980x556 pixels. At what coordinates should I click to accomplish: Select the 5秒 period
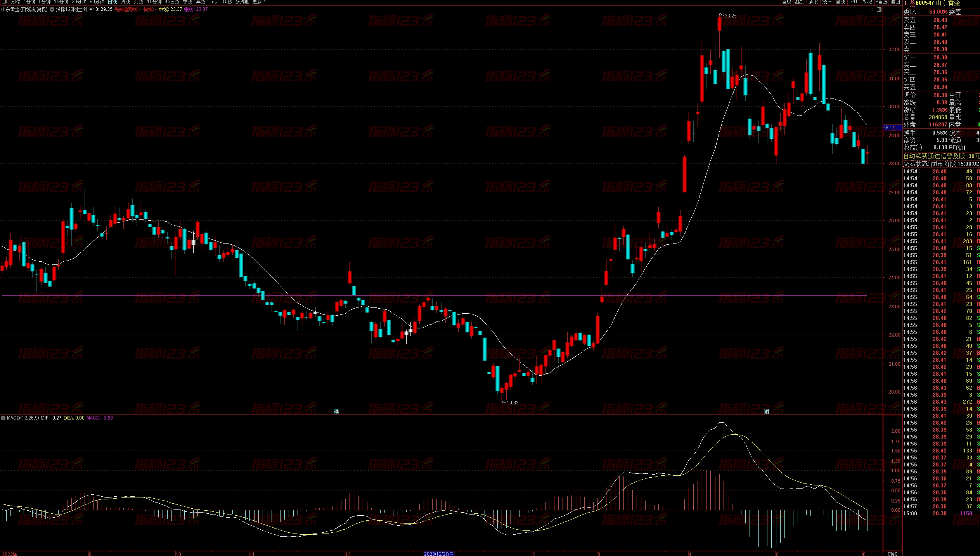coord(214,2)
